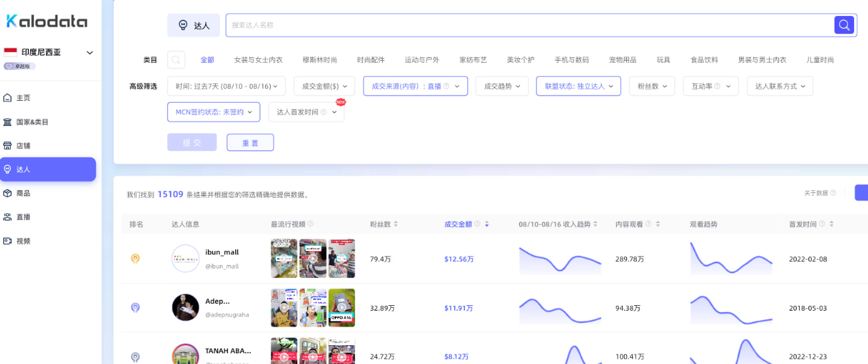Select the 女装与女士内衣 category
The width and height of the screenshot is (868, 364).
[x=258, y=59]
